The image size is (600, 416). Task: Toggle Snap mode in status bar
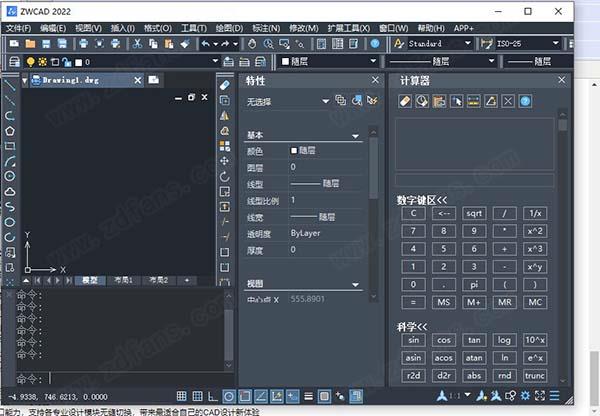pos(182,396)
